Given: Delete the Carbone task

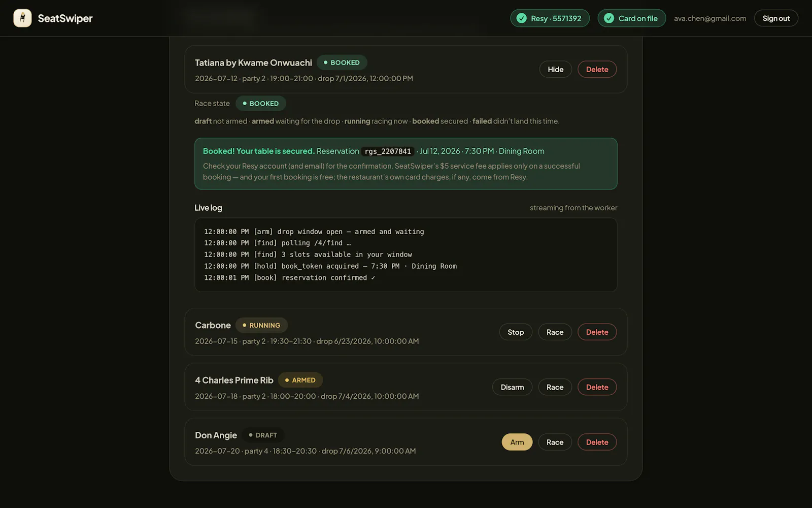Looking at the screenshot, I should point(597,332).
